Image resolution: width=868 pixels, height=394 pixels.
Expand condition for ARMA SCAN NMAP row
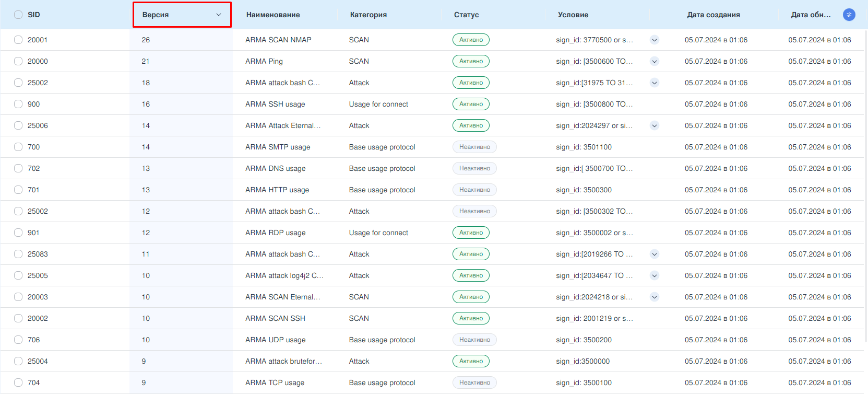[x=655, y=40]
